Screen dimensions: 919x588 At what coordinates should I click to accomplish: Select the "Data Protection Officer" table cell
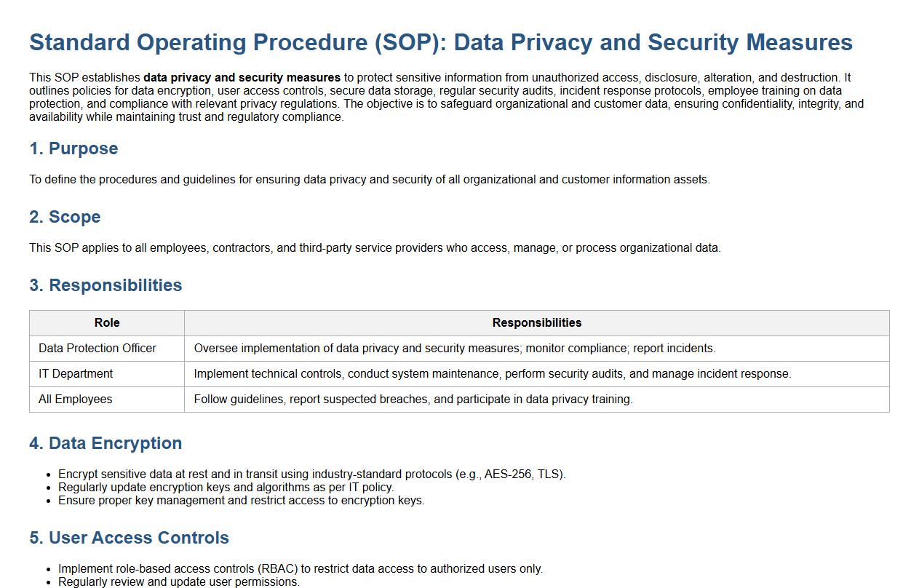98,349
